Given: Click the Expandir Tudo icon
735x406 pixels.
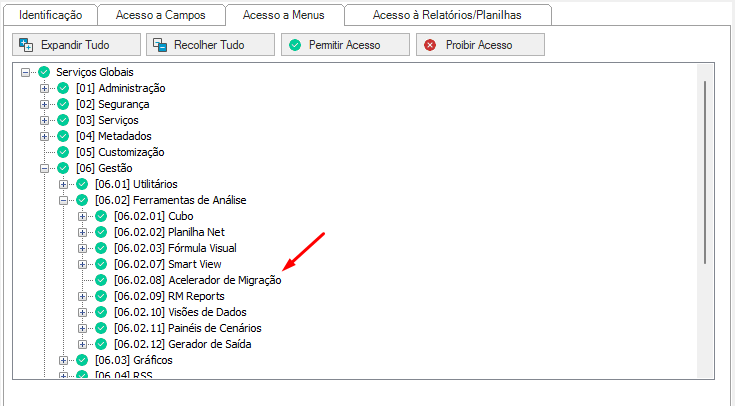Looking at the screenshot, I should coord(26,45).
